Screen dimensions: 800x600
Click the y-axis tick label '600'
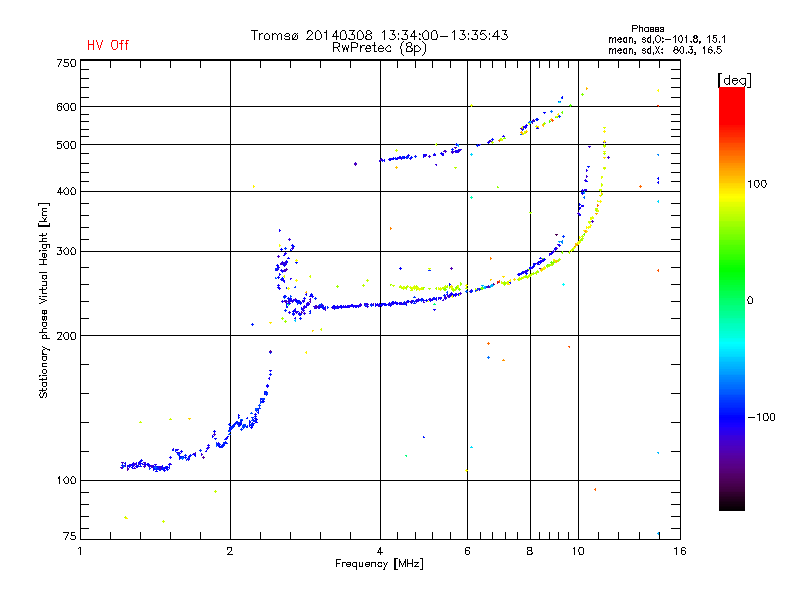(x=66, y=107)
